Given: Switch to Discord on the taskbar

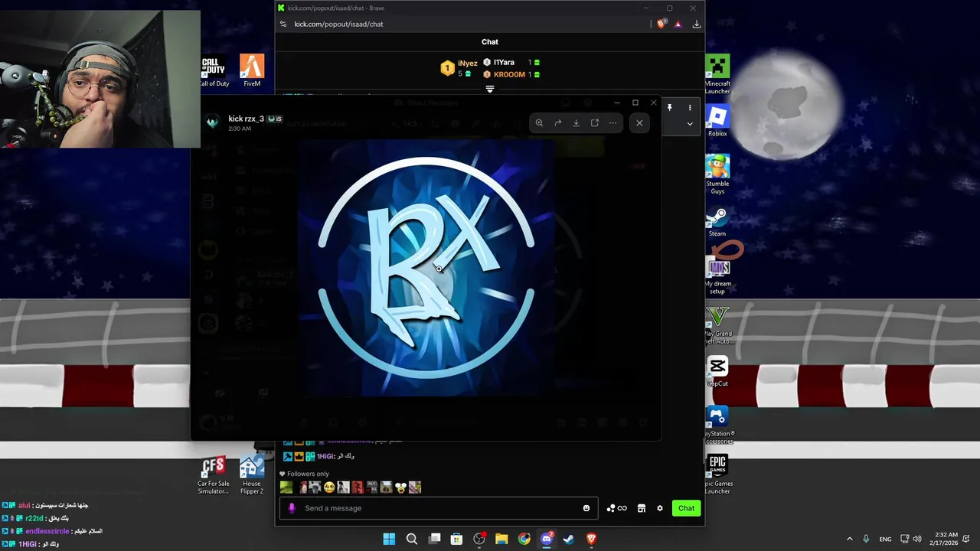Looking at the screenshot, I should point(547,539).
